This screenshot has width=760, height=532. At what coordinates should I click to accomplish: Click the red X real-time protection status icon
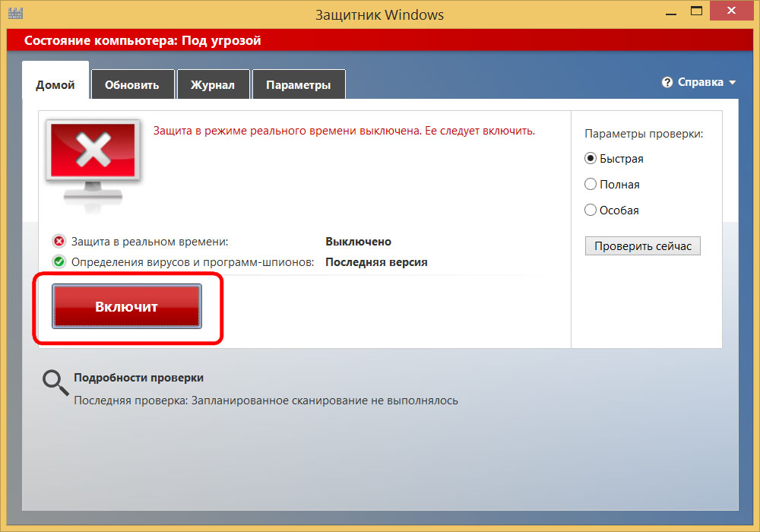[x=59, y=241]
